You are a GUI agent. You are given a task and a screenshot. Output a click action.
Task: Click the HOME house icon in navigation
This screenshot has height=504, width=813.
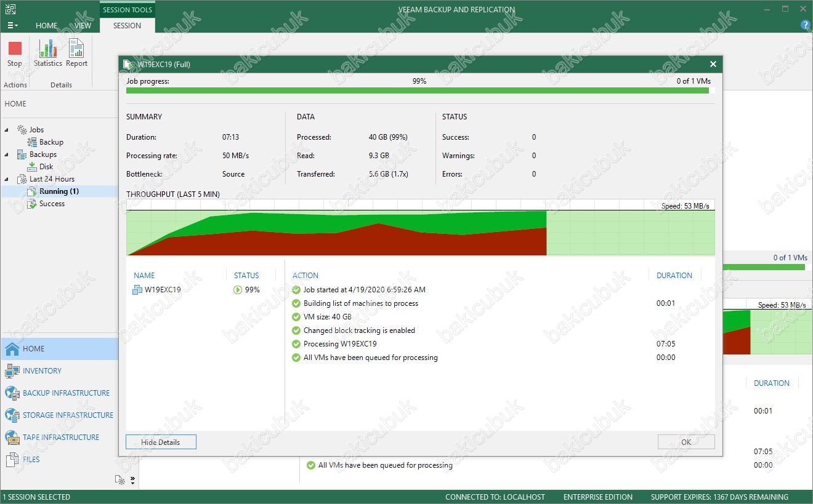(12, 349)
